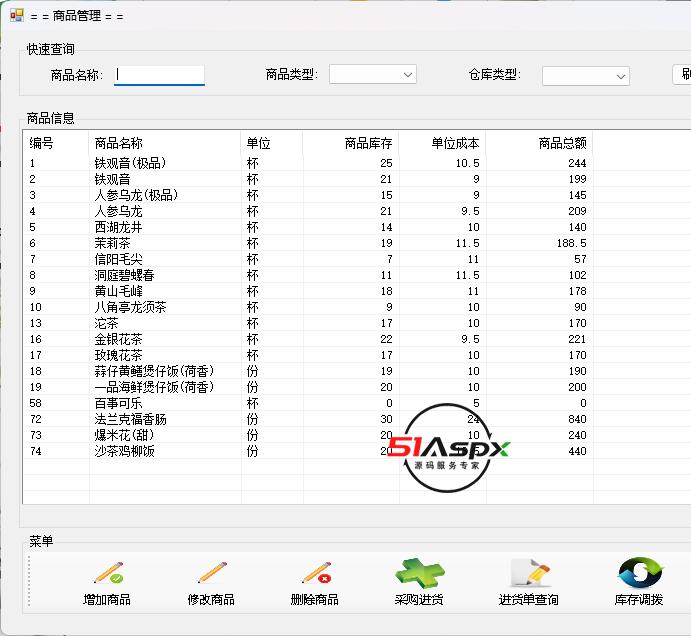Click the 修改商品 pencil icon
The height and width of the screenshot is (636, 691).
point(212,573)
